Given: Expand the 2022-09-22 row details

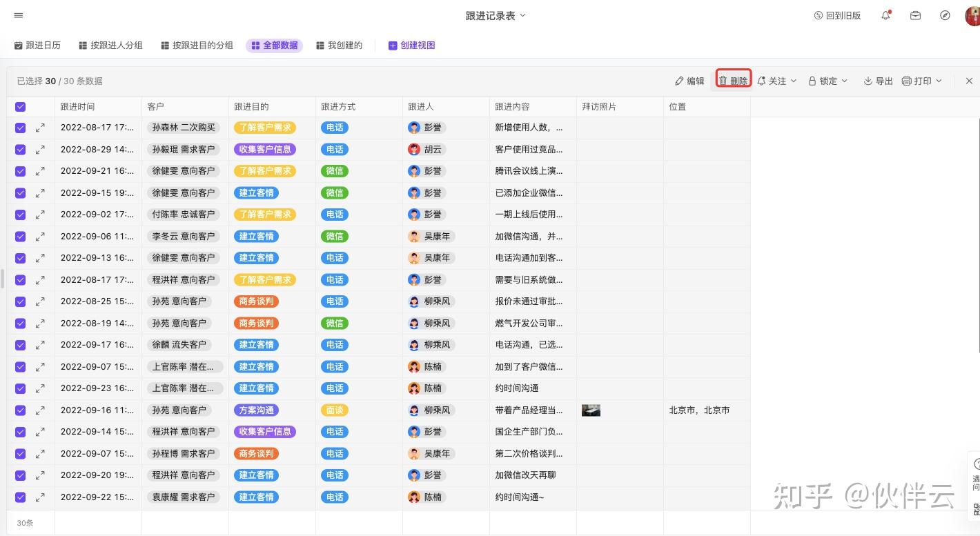Looking at the screenshot, I should click(x=40, y=497).
